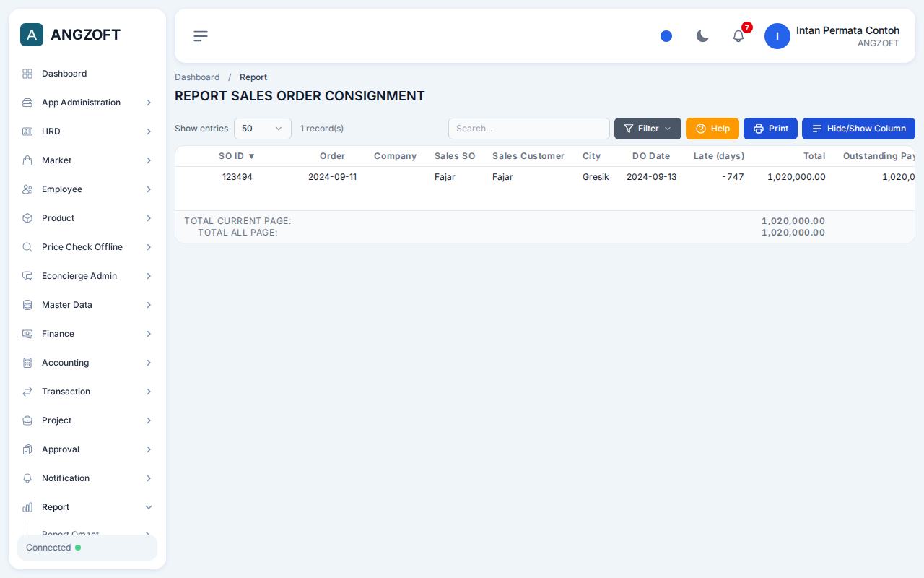
Task: Follow the Dashboard breadcrumb link
Action: tap(197, 77)
